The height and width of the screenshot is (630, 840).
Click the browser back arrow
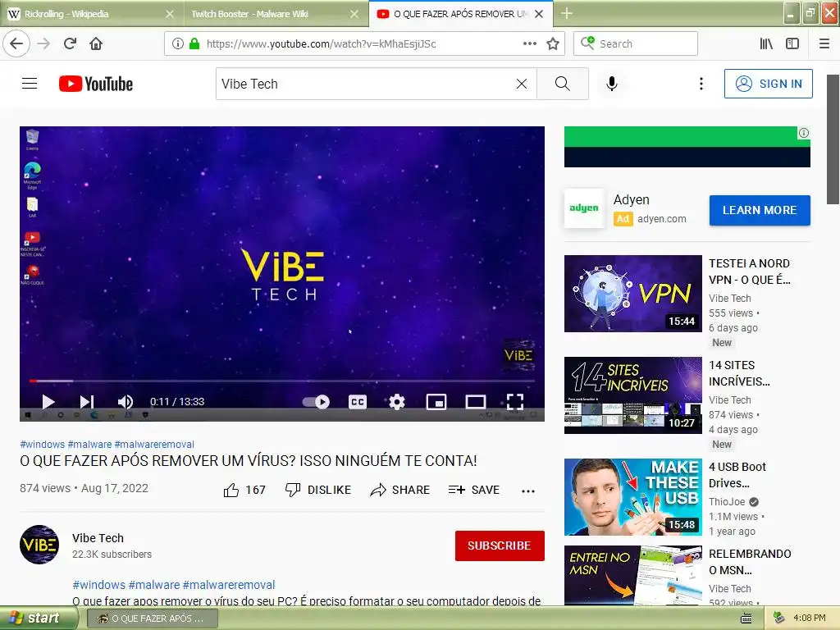click(x=16, y=43)
